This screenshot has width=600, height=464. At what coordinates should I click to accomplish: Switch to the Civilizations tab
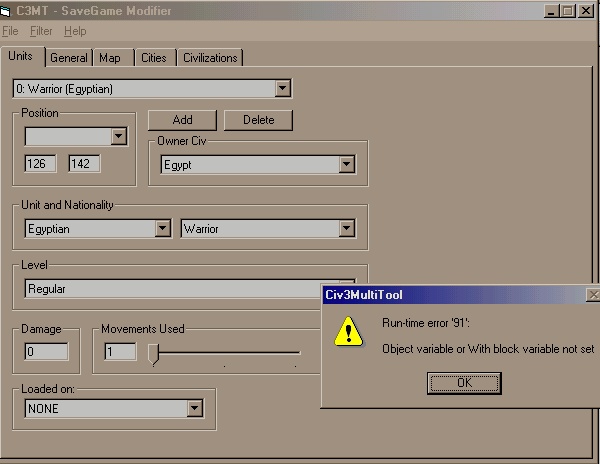point(210,58)
